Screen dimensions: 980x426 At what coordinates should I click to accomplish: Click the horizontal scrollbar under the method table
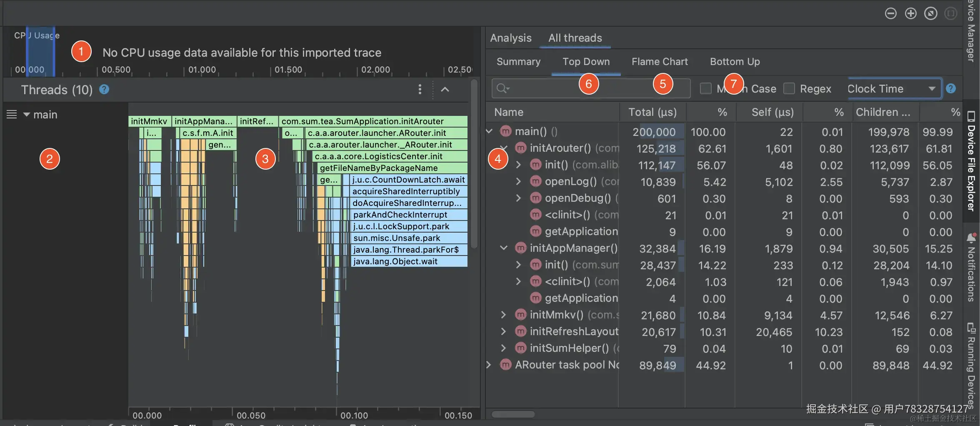(x=513, y=414)
